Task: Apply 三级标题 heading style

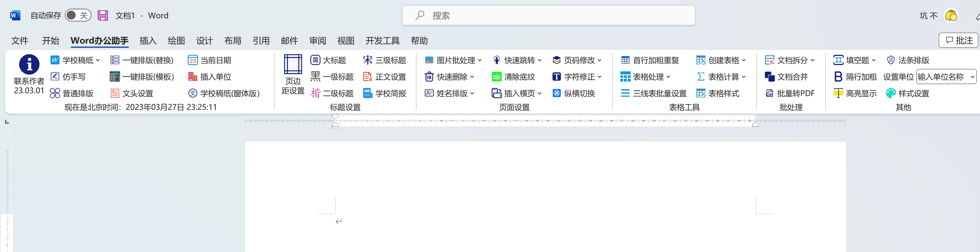Action: pyautogui.click(x=384, y=60)
